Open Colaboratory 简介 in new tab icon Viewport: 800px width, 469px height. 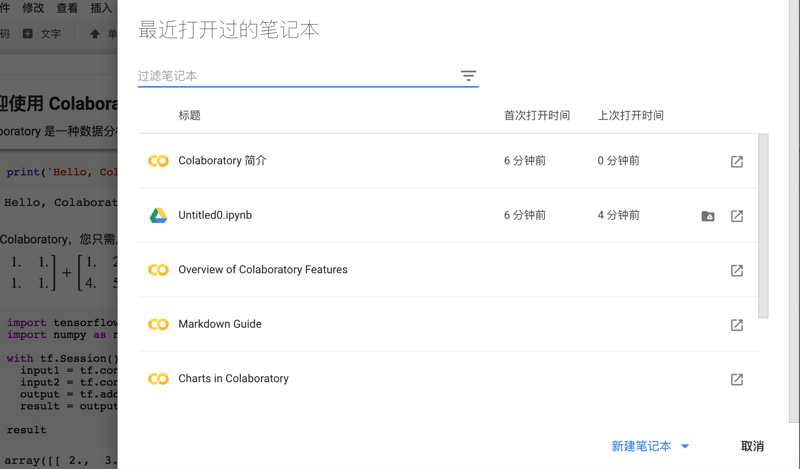[x=737, y=161]
